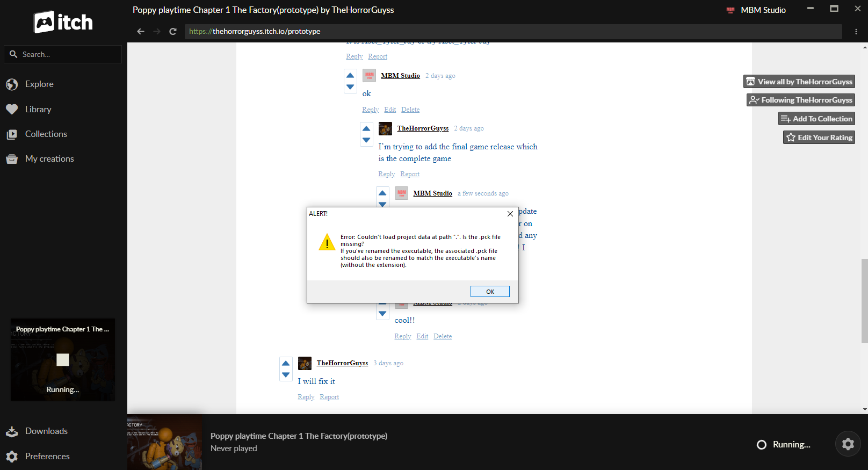Click Edit under the 'cool!!' comment
Image resolution: width=868 pixels, height=470 pixels.
(x=422, y=336)
